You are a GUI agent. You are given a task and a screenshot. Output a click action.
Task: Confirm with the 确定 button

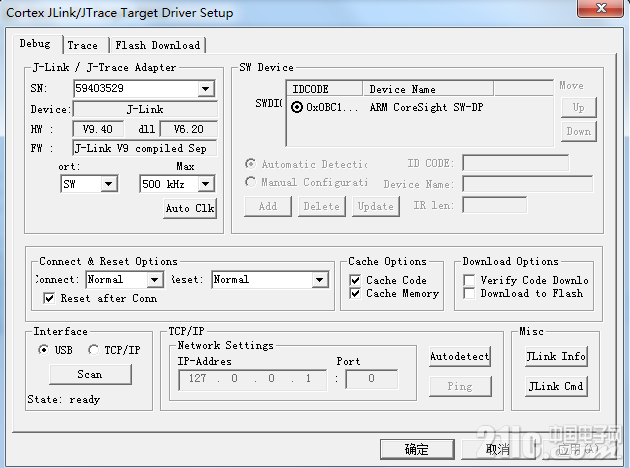417,449
